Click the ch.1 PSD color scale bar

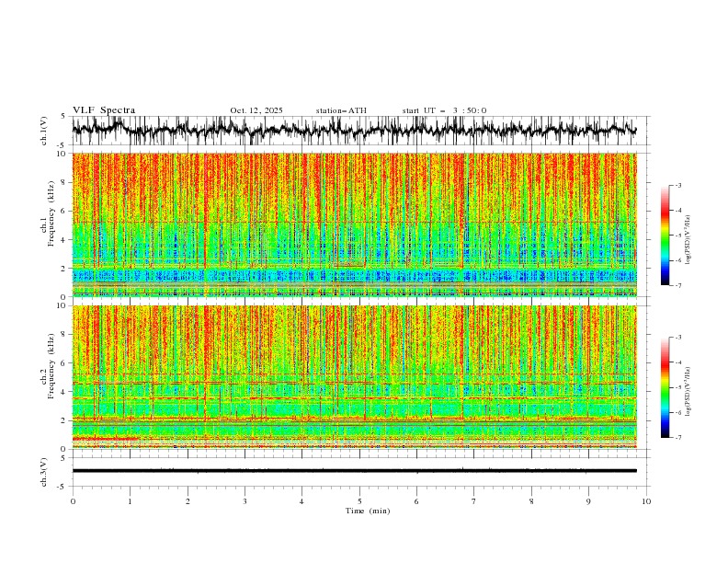click(665, 236)
